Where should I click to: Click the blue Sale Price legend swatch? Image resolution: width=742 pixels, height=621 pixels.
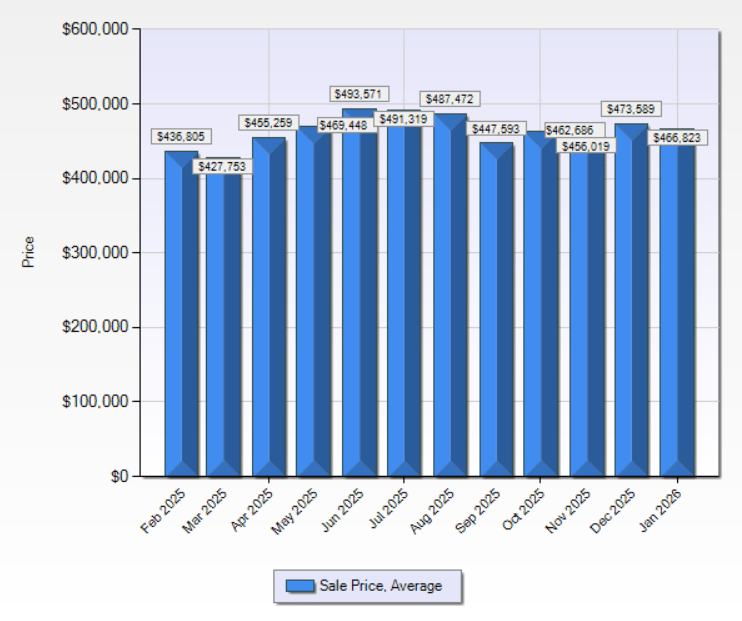click(x=300, y=586)
